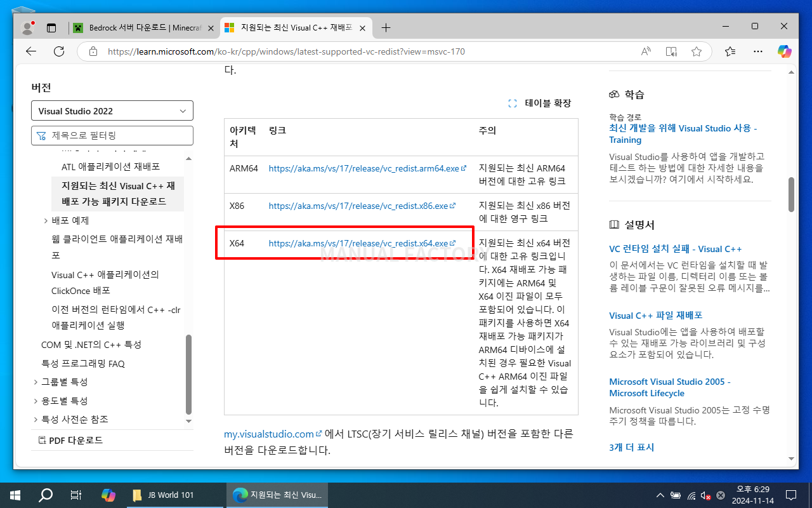Open the vc_redist.arm64.exe download link
The image size is (812, 508).
click(x=367, y=169)
